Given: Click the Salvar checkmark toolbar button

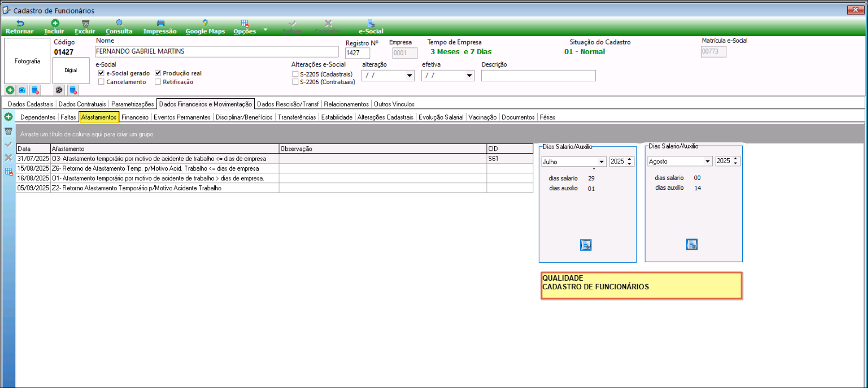Looking at the screenshot, I should (292, 27).
